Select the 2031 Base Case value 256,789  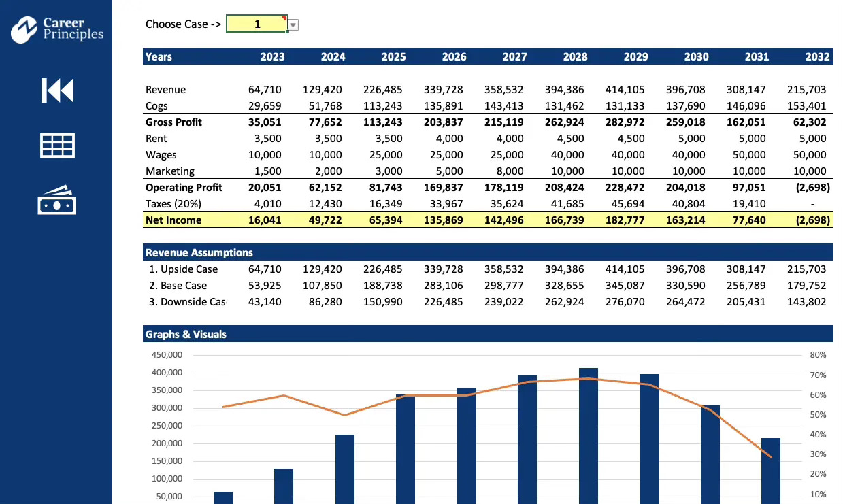click(x=746, y=285)
